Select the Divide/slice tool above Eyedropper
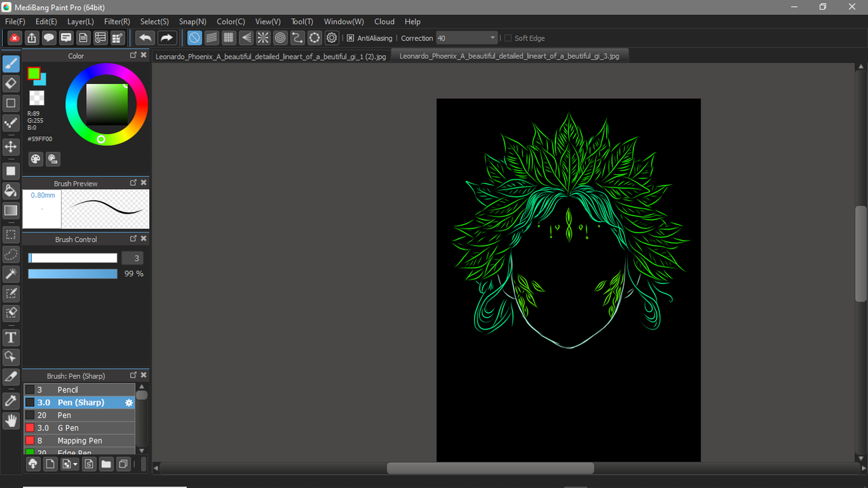Viewport: 868px width, 488px height. click(x=11, y=376)
